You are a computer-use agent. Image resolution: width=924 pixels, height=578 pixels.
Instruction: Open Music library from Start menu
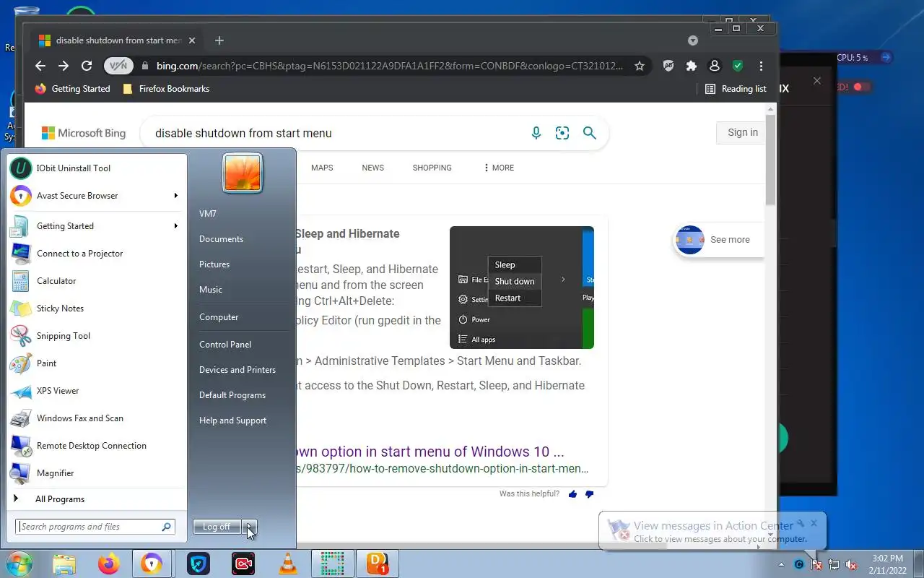pyautogui.click(x=211, y=290)
